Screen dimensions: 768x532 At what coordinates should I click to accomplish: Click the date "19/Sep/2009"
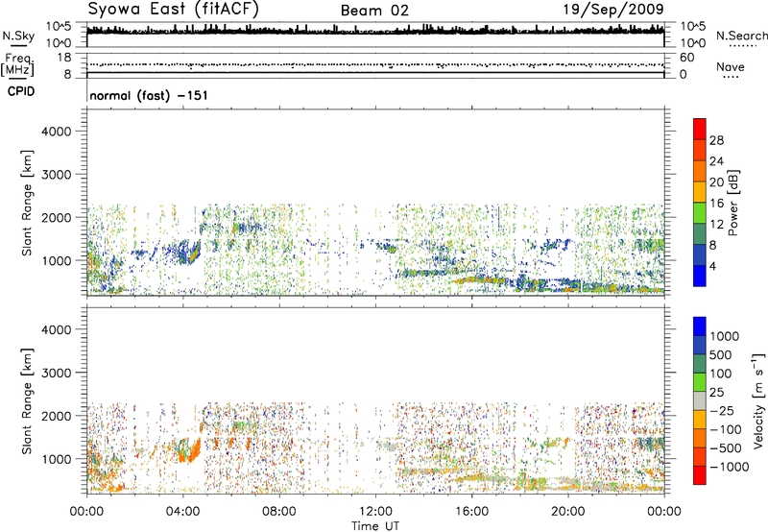point(613,10)
